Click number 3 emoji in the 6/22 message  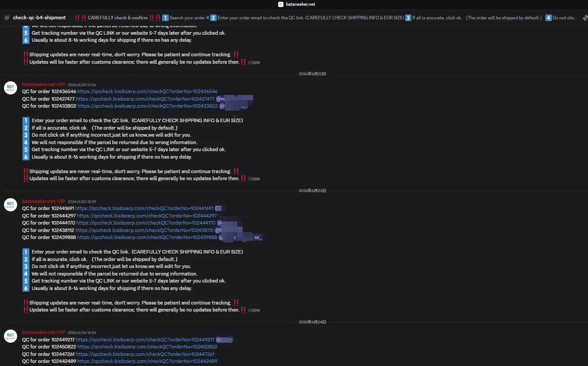tap(26, 135)
